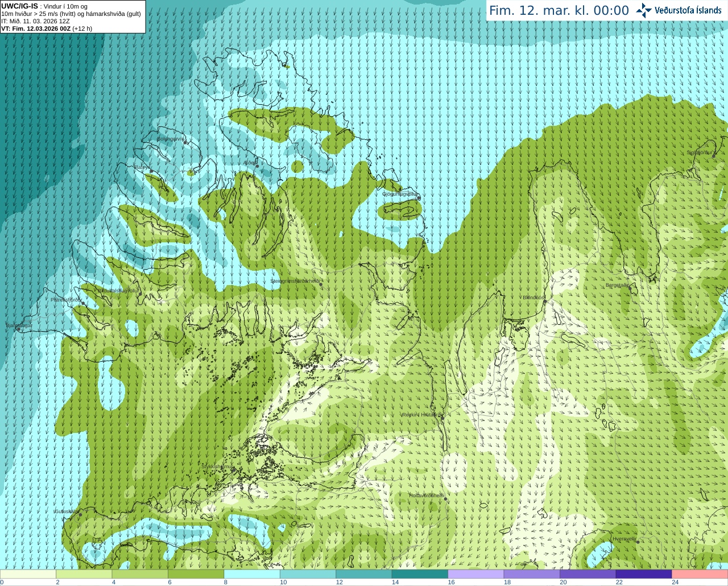Select the Bolungarvík station marker
Image resolution: width=728 pixels, height=586 pixels.
tap(185, 142)
